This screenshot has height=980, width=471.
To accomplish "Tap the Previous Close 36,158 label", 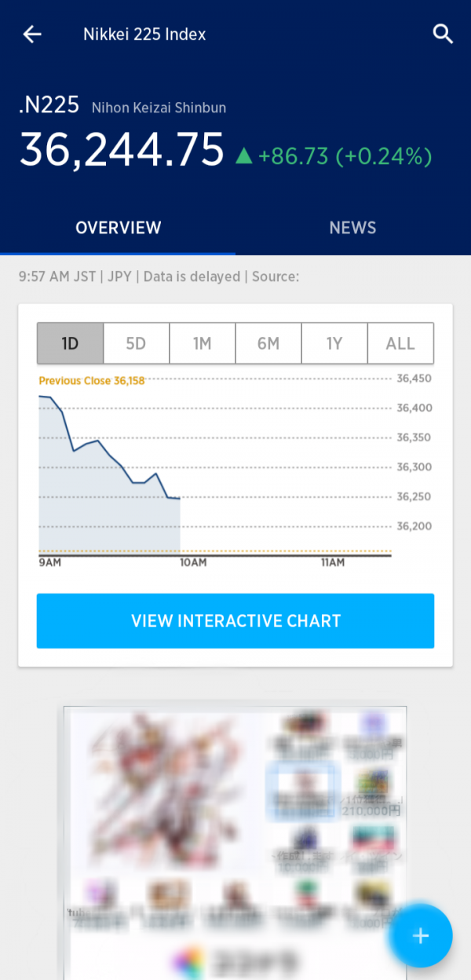I will [91, 381].
